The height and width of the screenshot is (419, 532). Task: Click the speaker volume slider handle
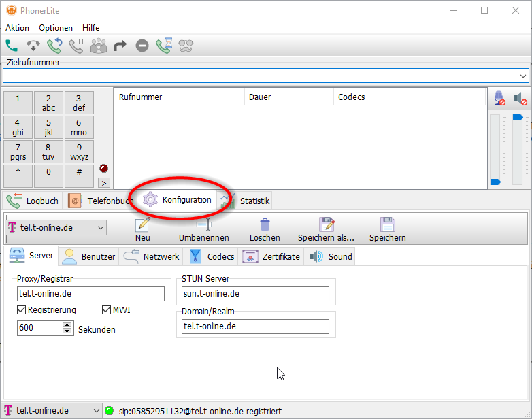[x=518, y=118]
